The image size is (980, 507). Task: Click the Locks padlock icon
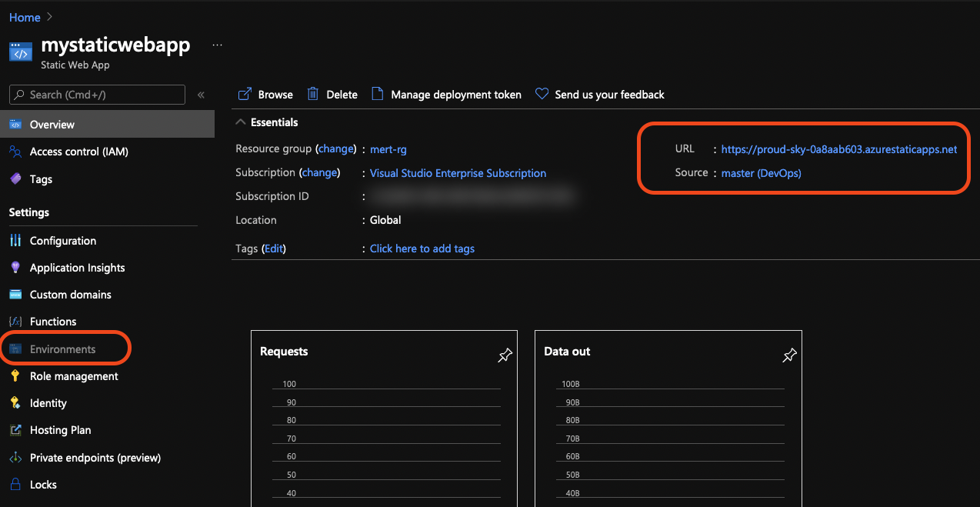coord(15,485)
